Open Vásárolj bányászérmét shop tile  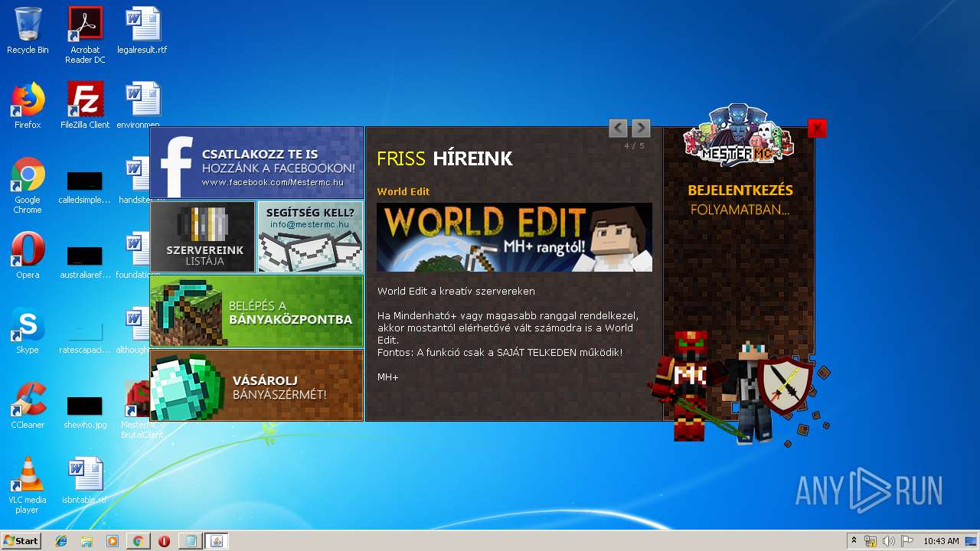(x=256, y=385)
